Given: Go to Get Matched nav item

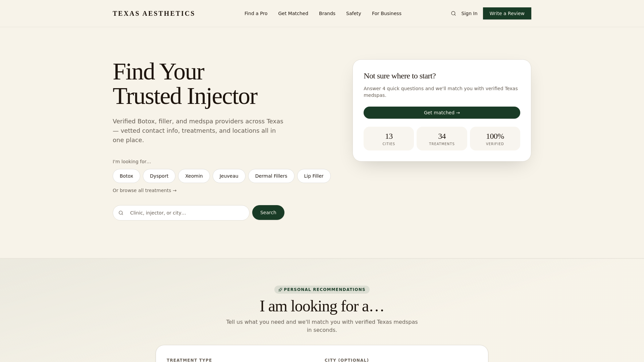Looking at the screenshot, I should (293, 13).
